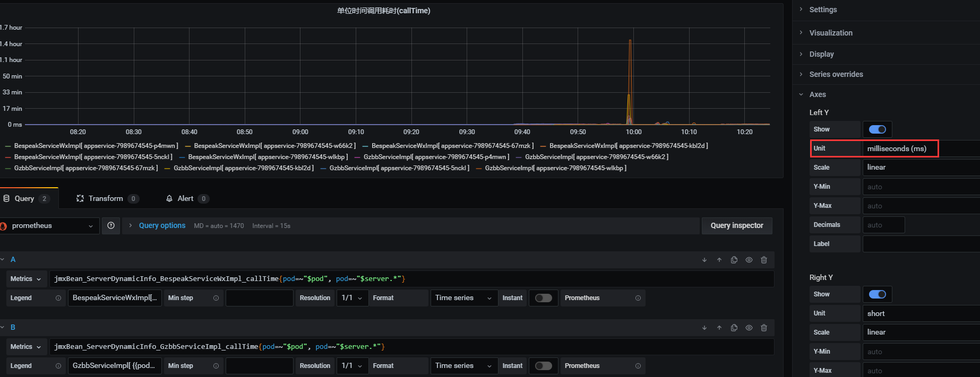Select legend series GzbbServiceImpl appservice-7989674545-wlkbp
This screenshot has height=377, width=980.
tap(556, 168)
